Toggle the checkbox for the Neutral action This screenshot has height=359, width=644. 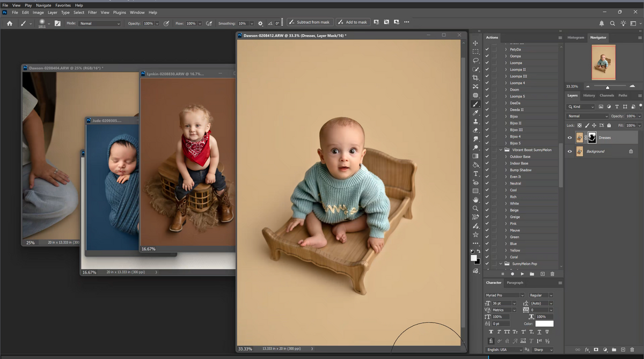click(x=487, y=184)
